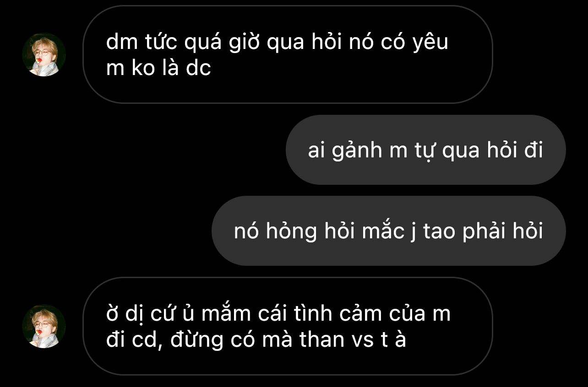Click the words 'tình cảm' in the last message
The image size is (588, 387).
point(343,314)
